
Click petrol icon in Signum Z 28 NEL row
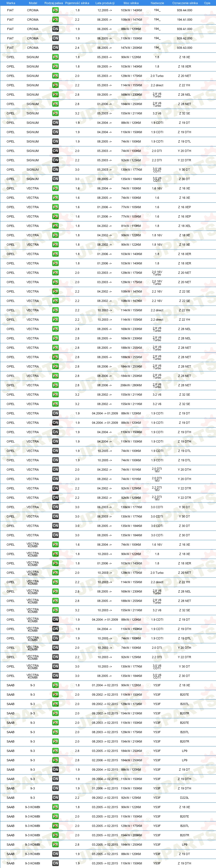[55, 95]
